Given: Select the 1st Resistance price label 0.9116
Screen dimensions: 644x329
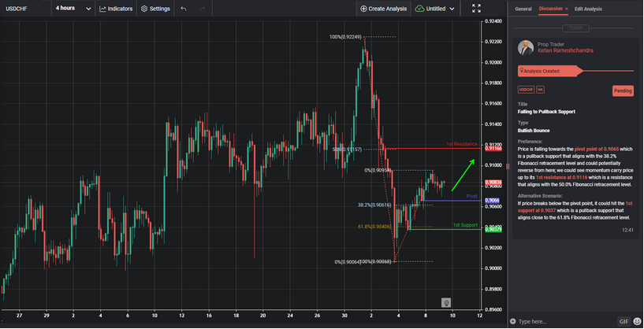Looking at the screenshot, I should coord(492,149).
